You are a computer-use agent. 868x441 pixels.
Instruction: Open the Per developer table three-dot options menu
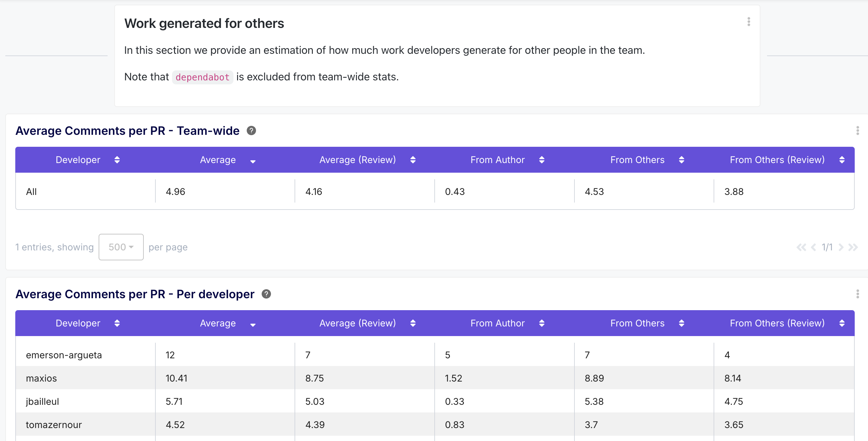click(x=857, y=294)
